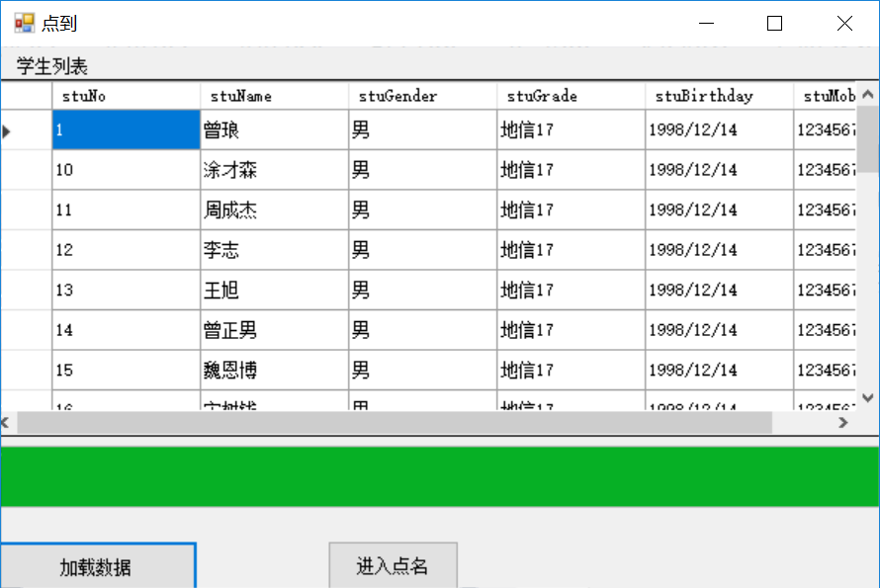Click the green progress bar
The height and width of the screenshot is (588, 880).
coord(440,475)
